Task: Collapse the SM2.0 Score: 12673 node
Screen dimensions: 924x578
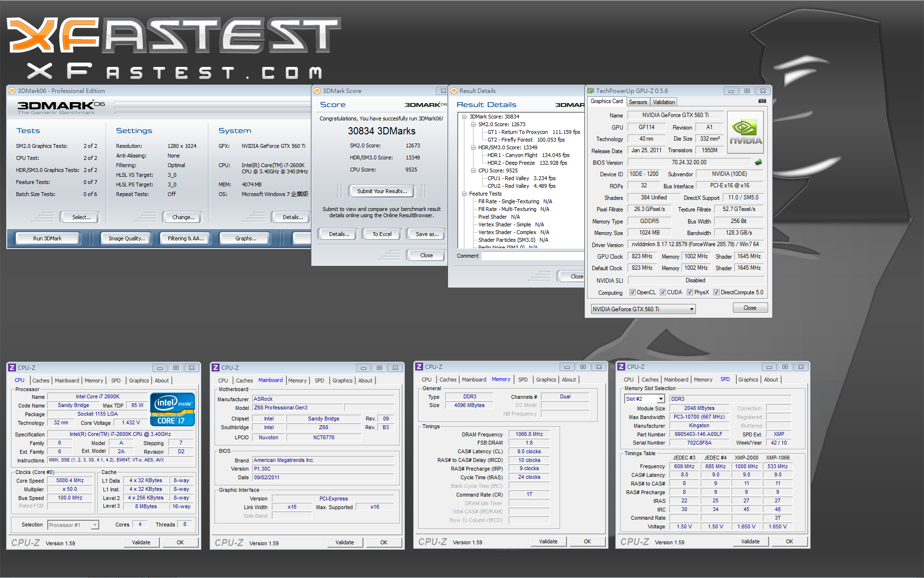Action: pyautogui.click(x=474, y=124)
